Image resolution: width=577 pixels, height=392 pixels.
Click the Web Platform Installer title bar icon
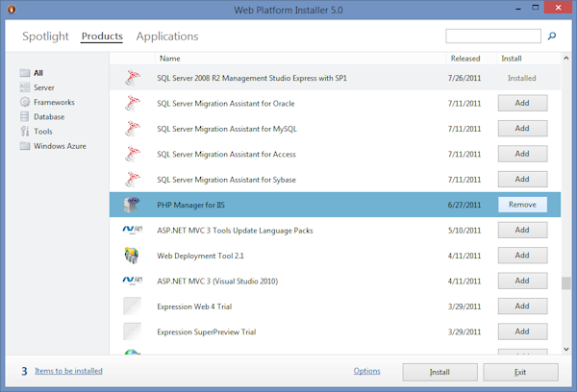12,10
